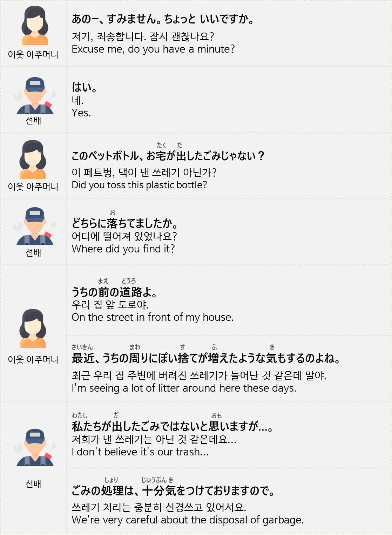Click the sentence このペットボトル、お宅が出したごみじゃない？
392x535 pixels.
click(x=168, y=156)
